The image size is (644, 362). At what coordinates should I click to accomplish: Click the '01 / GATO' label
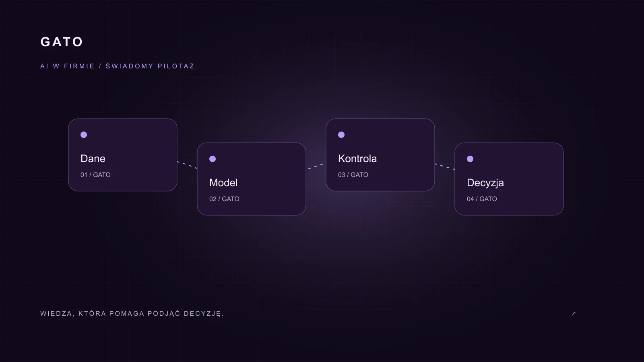coord(95,175)
